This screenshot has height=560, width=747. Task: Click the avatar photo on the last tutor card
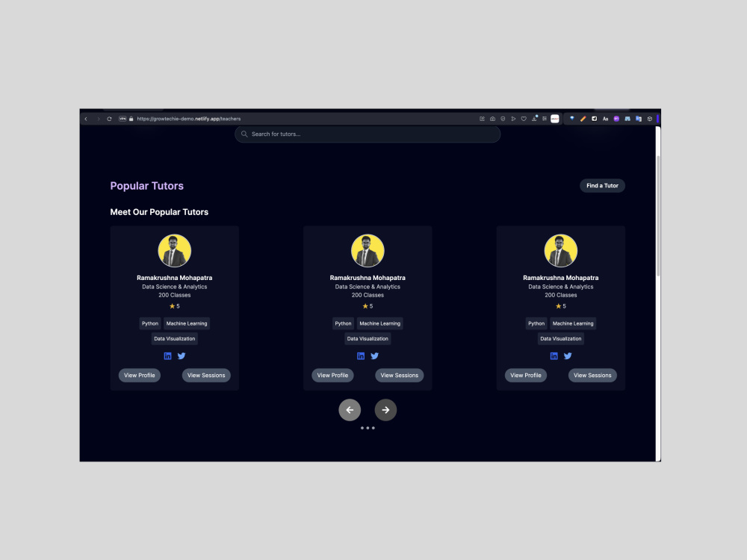561,250
